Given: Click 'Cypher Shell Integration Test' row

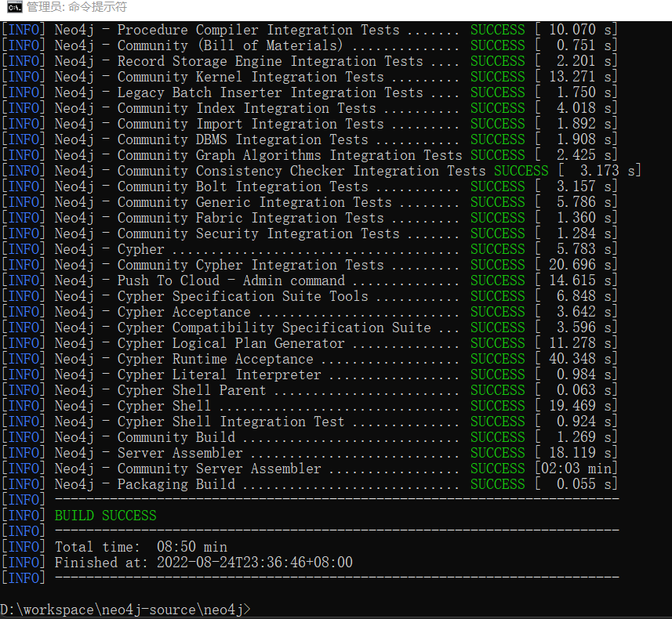Looking at the screenshot, I should (310, 422).
